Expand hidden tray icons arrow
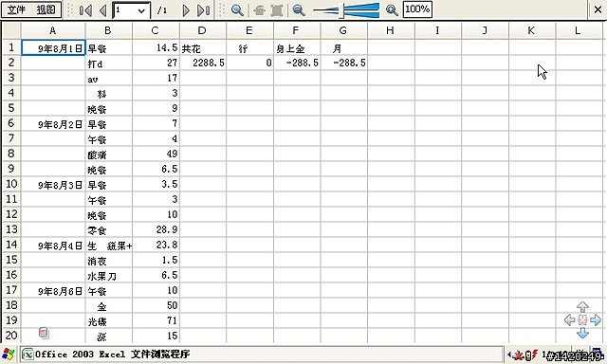The image size is (607, 364). point(509,355)
